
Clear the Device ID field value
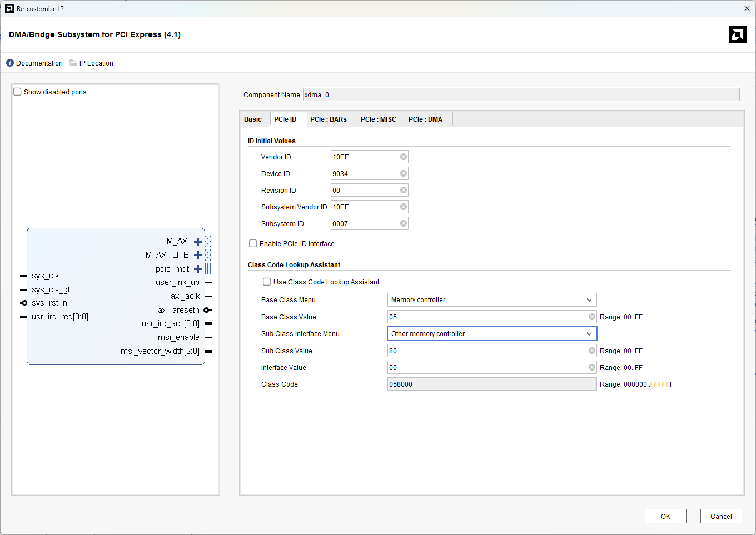tap(404, 174)
